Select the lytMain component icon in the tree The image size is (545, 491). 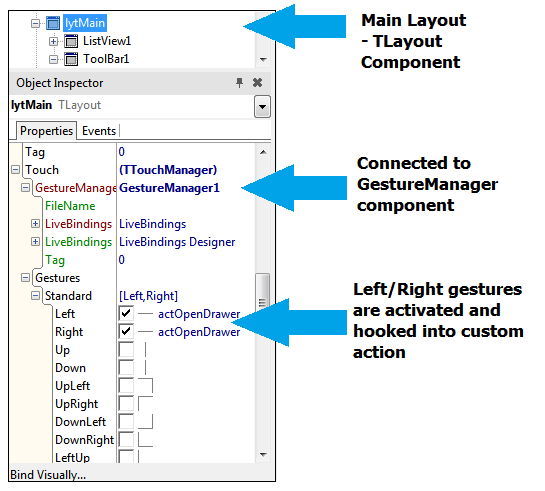tap(53, 23)
